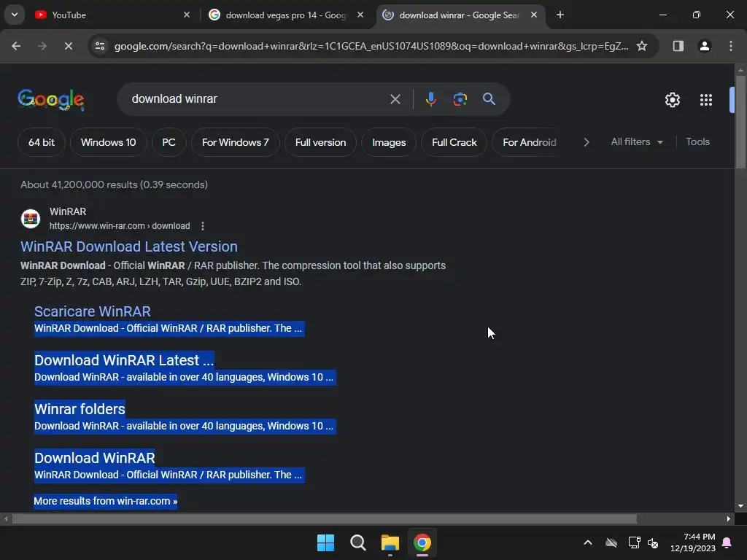Show hidden system tray icons

click(588, 542)
